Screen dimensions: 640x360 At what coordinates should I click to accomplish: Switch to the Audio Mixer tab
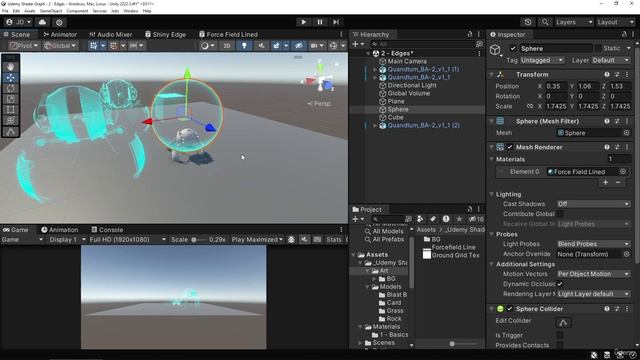tap(111, 34)
